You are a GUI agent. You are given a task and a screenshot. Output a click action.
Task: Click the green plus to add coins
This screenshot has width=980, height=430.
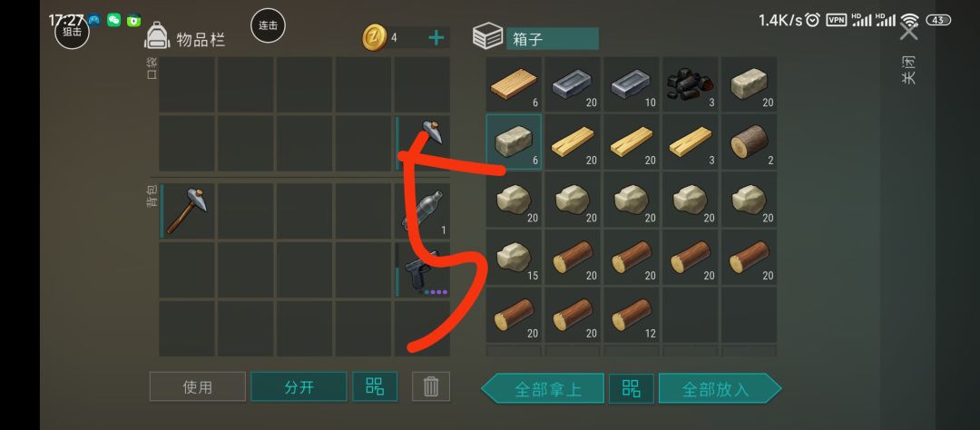[x=436, y=38]
